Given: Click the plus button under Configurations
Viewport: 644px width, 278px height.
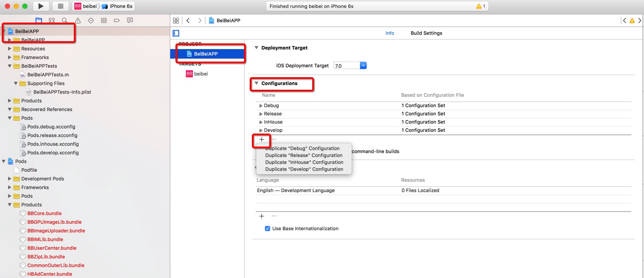Looking at the screenshot, I should pos(262,140).
